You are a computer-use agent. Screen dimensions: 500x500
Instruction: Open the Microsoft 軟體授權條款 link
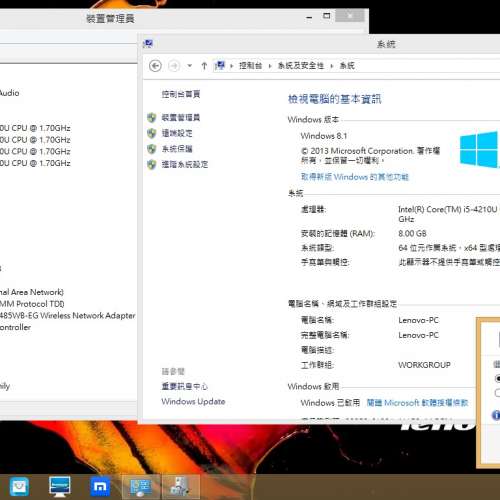point(417,403)
